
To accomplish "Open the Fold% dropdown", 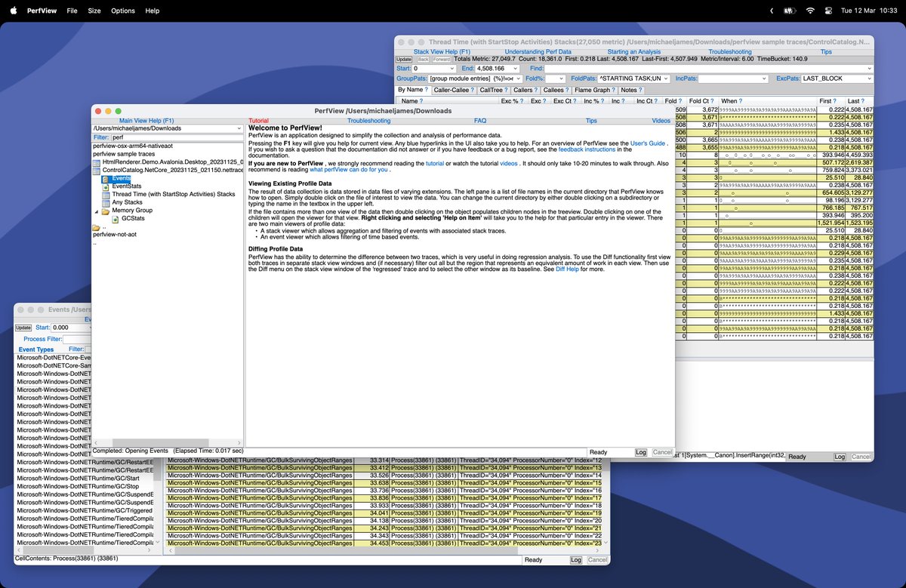I will tap(562, 79).
